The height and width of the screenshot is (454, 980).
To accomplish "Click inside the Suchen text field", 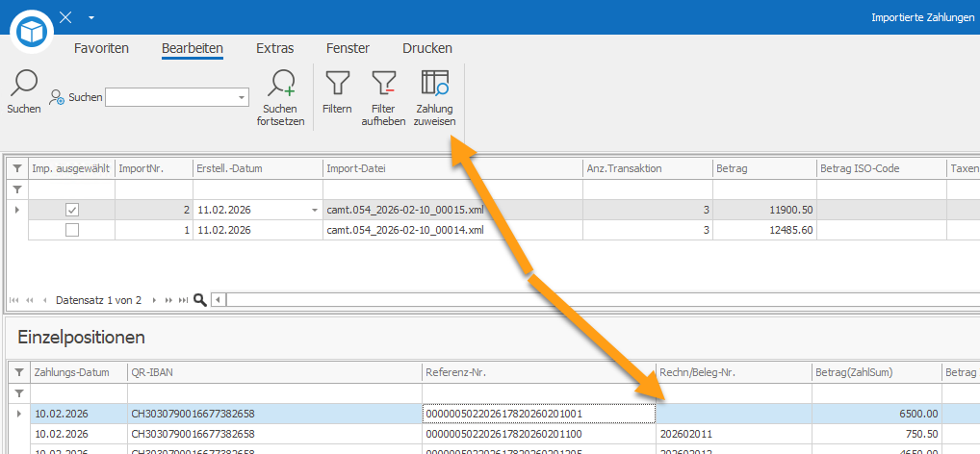I will [x=170, y=97].
